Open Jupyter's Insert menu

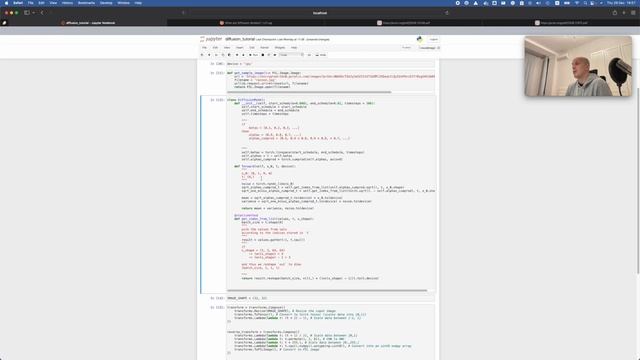(x=240, y=48)
